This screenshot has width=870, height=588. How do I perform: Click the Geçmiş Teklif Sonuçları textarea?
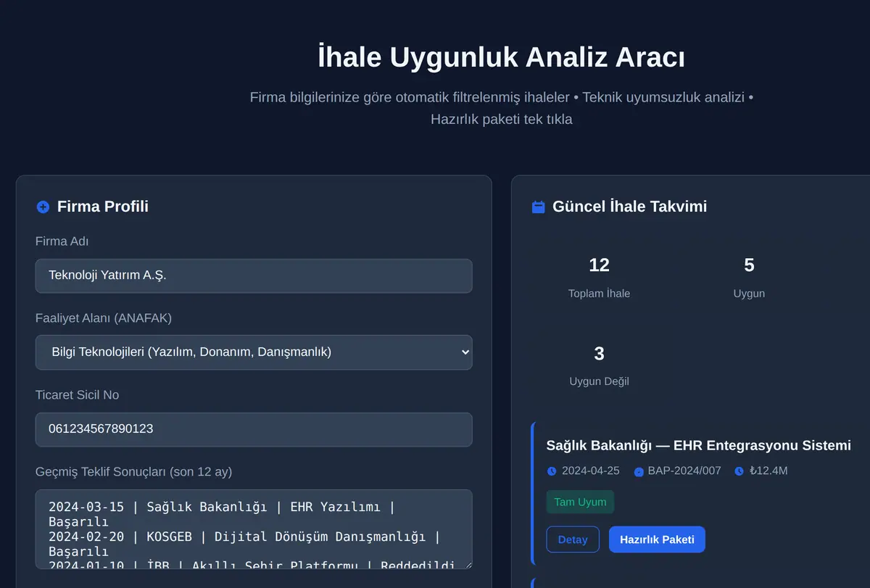click(x=254, y=529)
